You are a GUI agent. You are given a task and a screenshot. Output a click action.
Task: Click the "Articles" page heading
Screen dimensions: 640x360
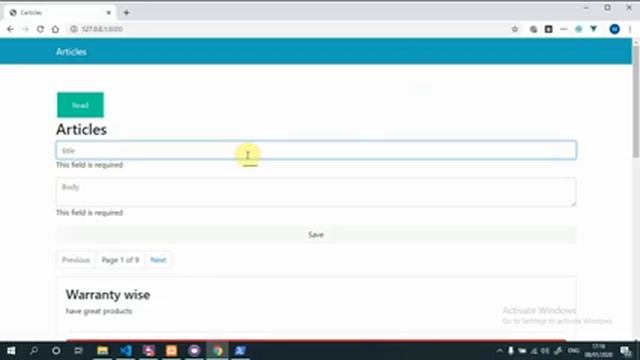pos(82,130)
